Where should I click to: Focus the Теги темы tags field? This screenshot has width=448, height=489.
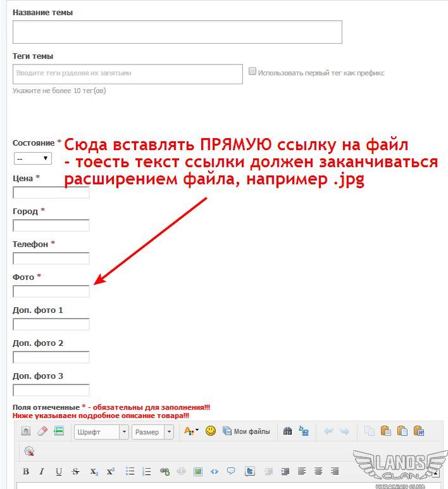(x=128, y=73)
